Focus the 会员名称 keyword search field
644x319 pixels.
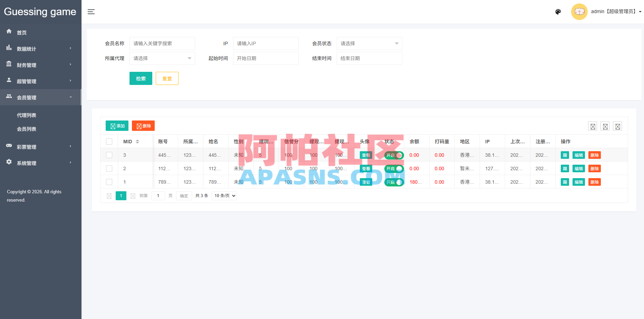pos(162,43)
